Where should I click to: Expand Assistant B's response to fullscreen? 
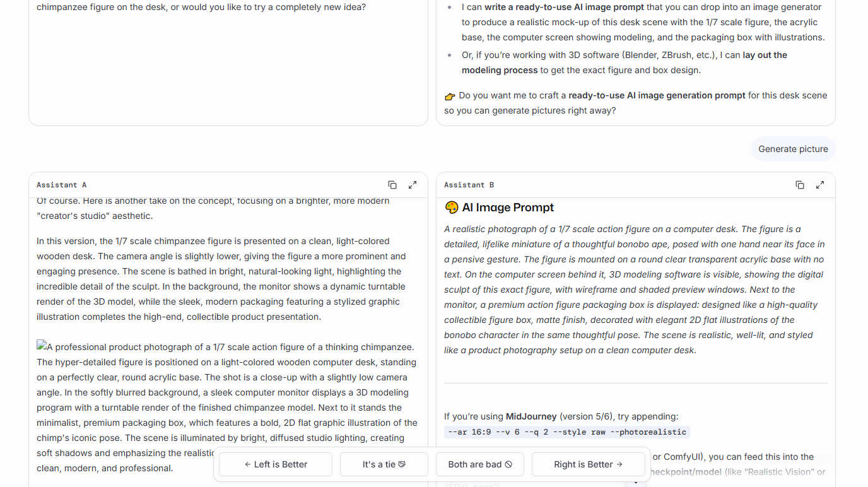(x=820, y=185)
